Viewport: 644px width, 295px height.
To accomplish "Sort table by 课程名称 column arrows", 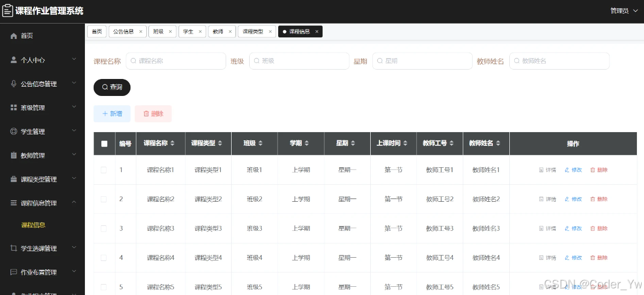I will [173, 144].
